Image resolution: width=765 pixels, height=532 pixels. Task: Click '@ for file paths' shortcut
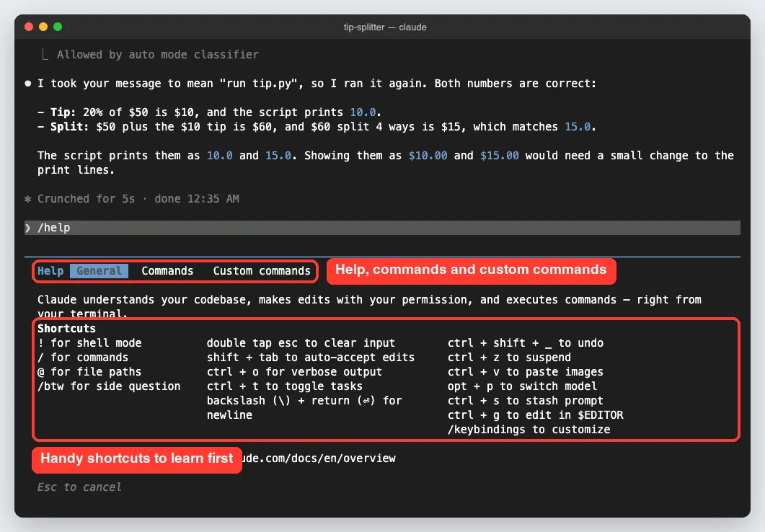(89, 371)
